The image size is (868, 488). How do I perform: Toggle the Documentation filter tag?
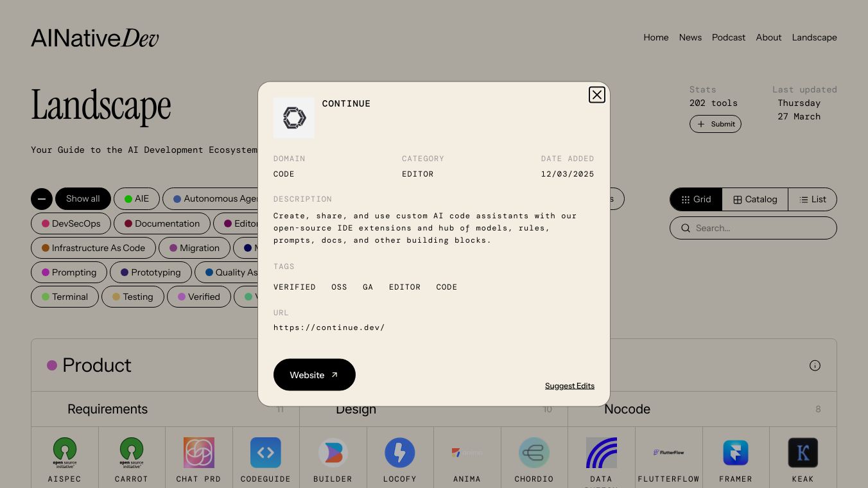tap(162, 223)
